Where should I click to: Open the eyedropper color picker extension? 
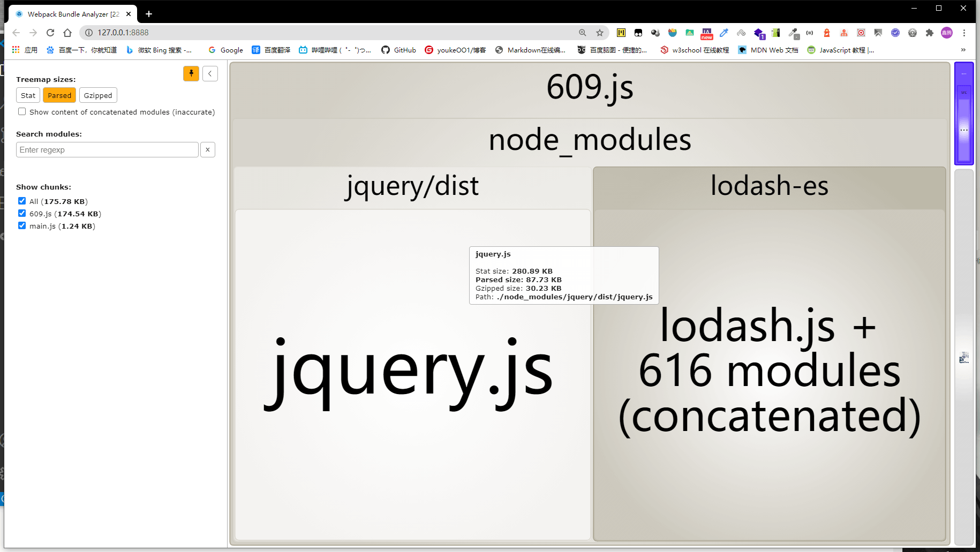coord(724,33)
